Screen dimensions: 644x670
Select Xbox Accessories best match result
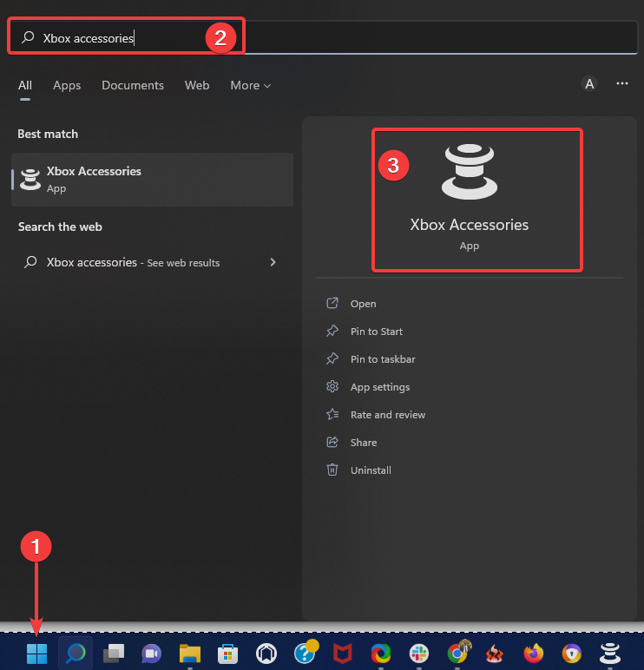pyautogui.click(x=152, y=180)
